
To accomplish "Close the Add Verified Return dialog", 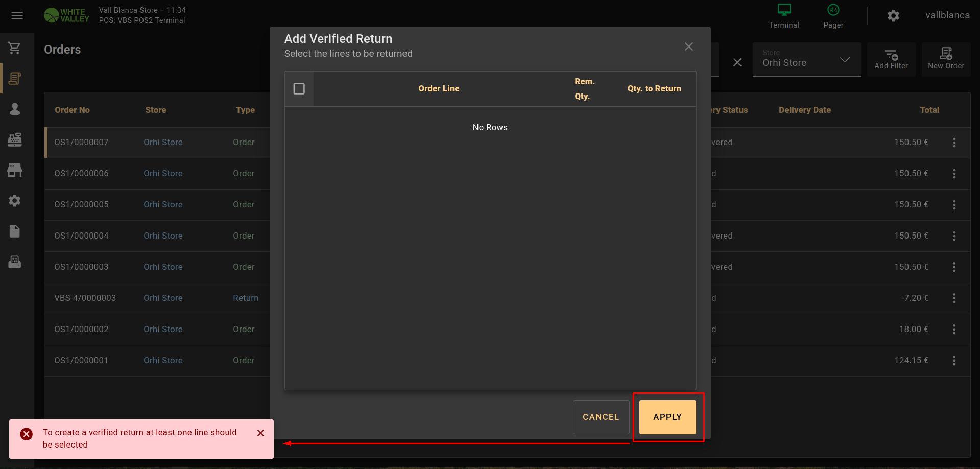I will tap(688, 47).
